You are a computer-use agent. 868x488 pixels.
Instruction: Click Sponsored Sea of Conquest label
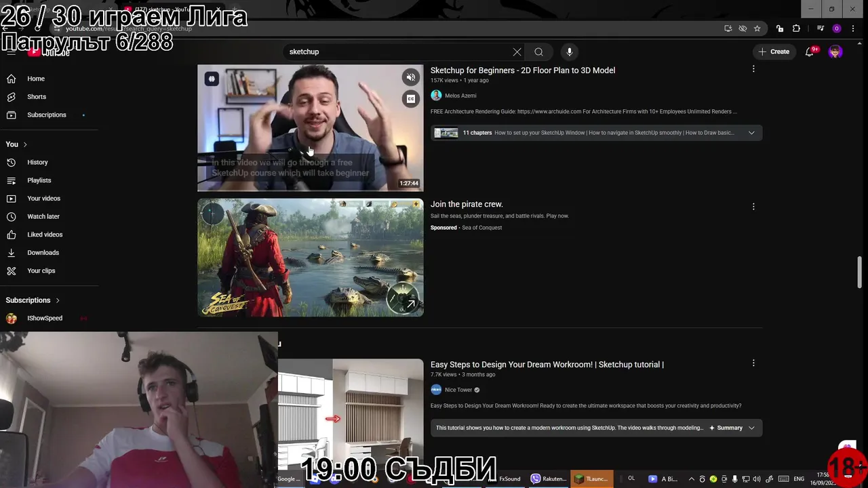[x=466, y=228]
